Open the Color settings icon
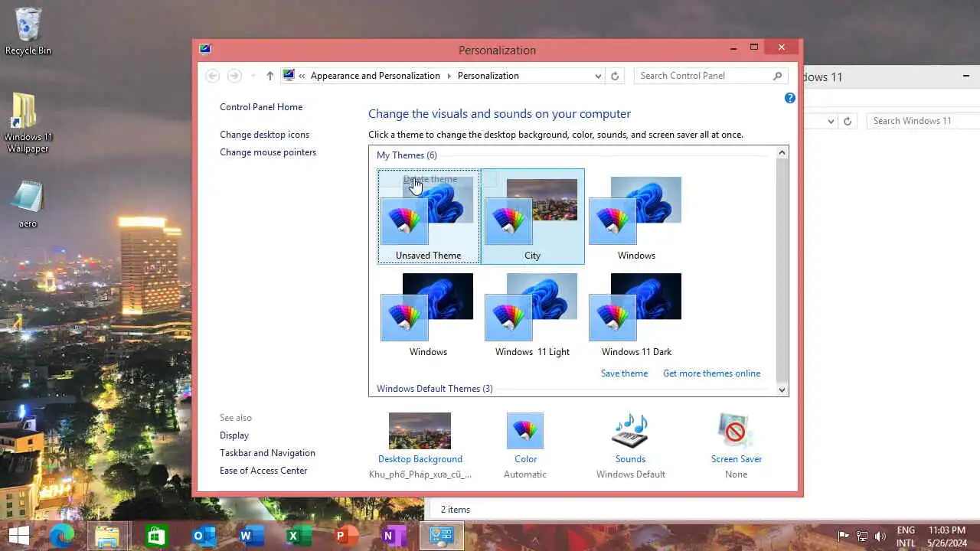 (x=525, y=431)
